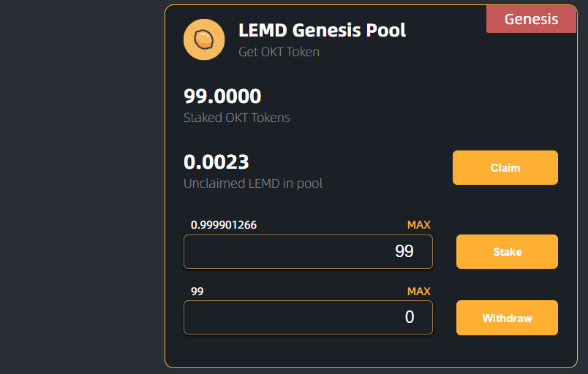The width and height of the screenshot is (588, 374).
Task: Click the Stake button
Action: point(507,251)
